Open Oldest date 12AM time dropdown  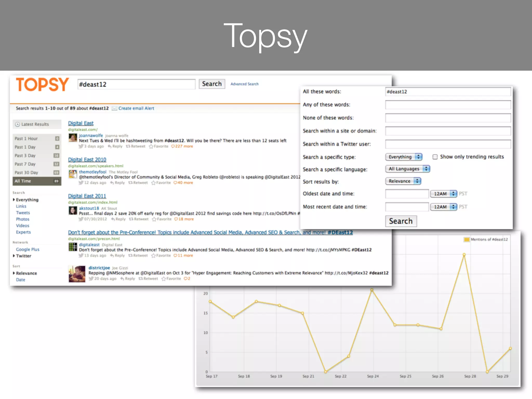point(443,194)
